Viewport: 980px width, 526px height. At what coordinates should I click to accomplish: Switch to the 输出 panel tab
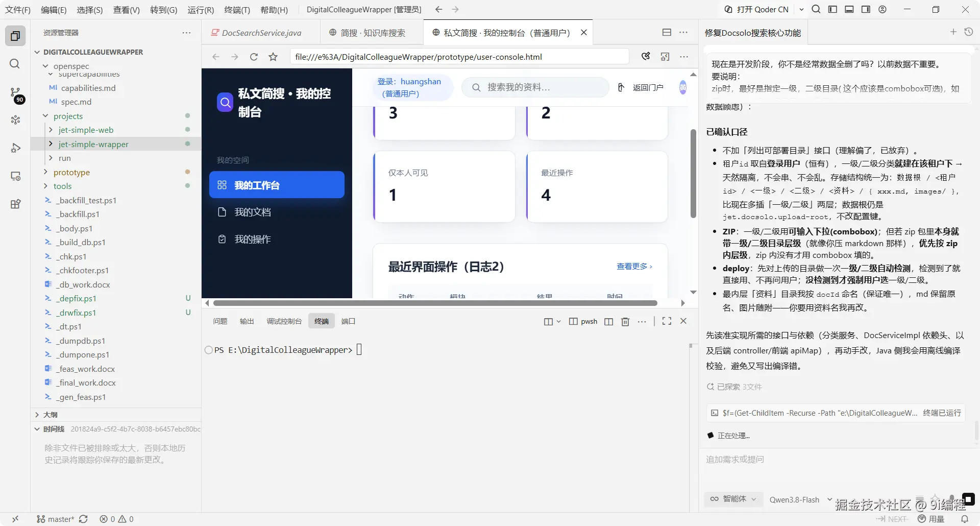click(247, 321)
